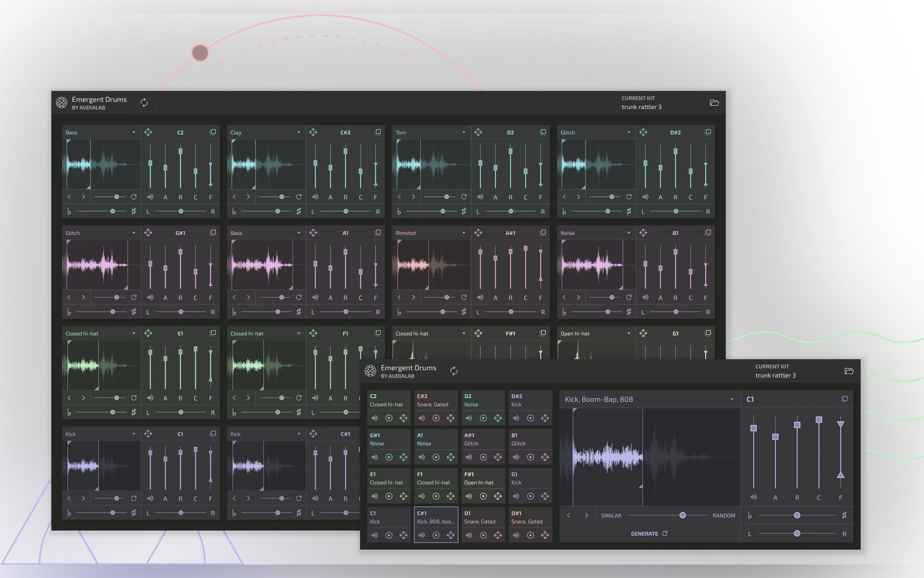This screenshot has height=578, width=924.
Task: Play the C#1 Kick, 808 pad preview
Action: pyautogui.click(x=436, y=535)
